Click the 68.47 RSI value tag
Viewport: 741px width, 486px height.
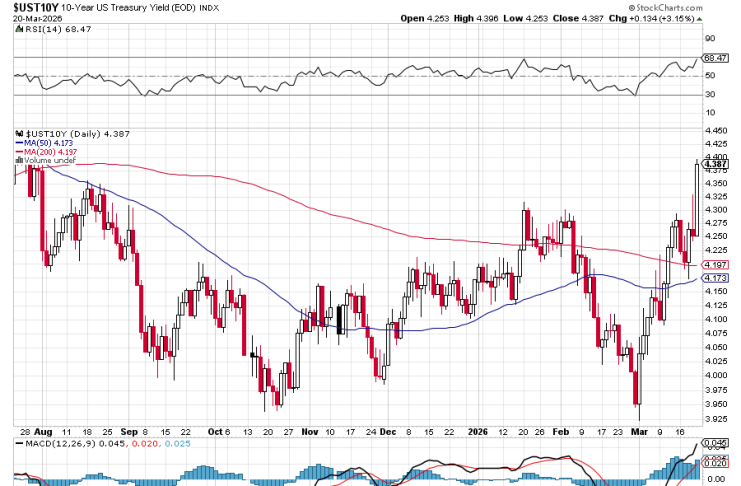[x=717, y=59]
